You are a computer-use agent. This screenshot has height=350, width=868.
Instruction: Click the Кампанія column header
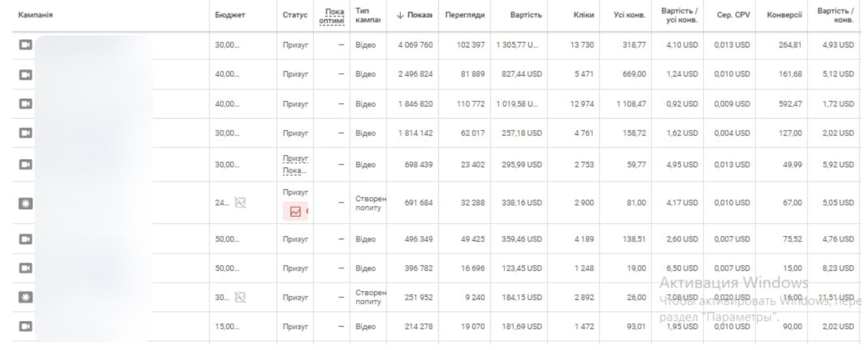35,15
